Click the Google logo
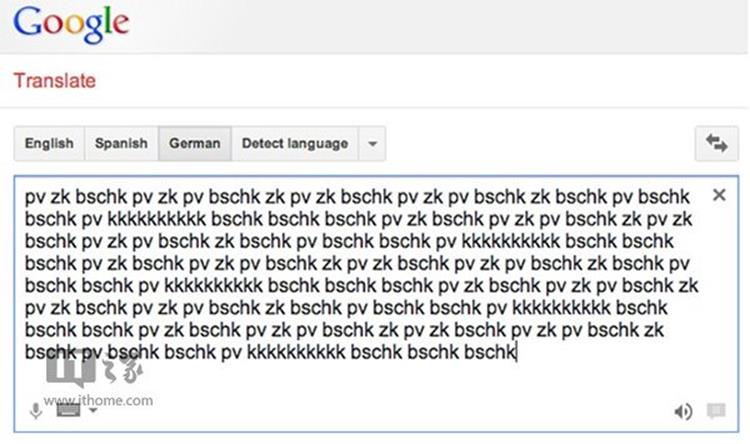The height and width of the screenshot is (444, 750). click(x=72, y=25)
